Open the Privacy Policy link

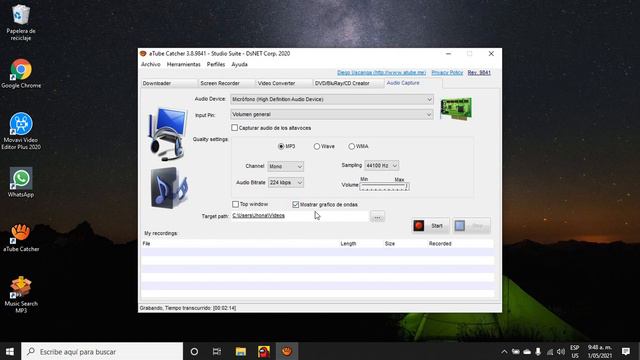[447, 73]
